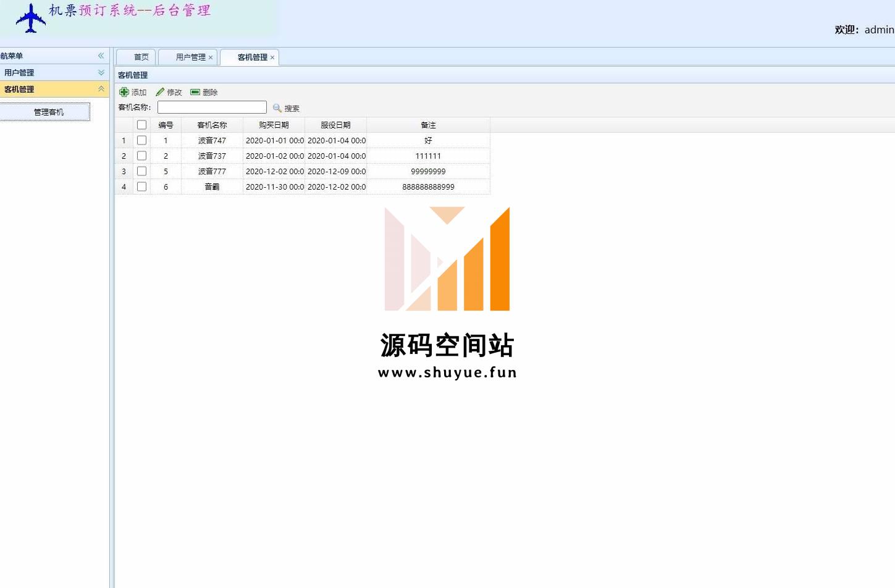
Task: Expand the 用户管理 accordion section
Action: coord(101,72)
